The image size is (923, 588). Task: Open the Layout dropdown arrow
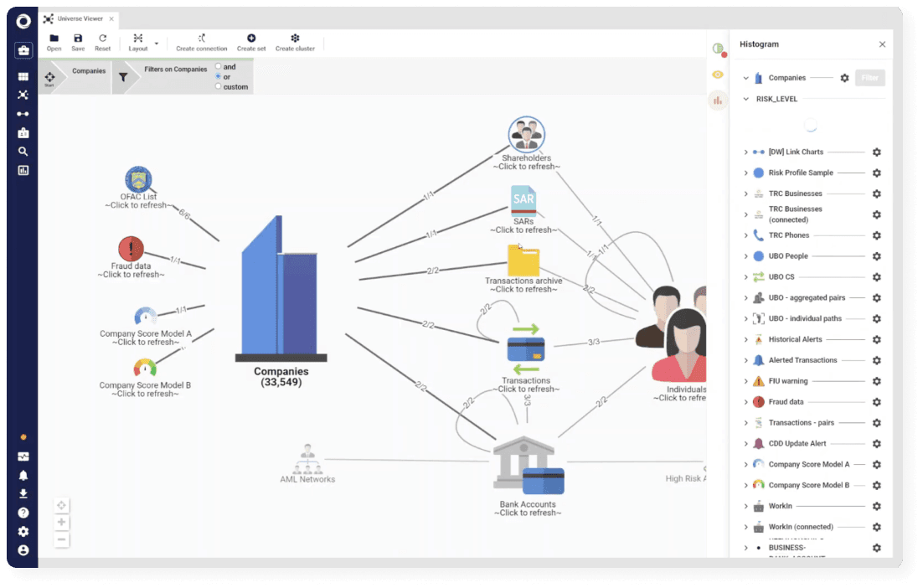coord(157,43)
